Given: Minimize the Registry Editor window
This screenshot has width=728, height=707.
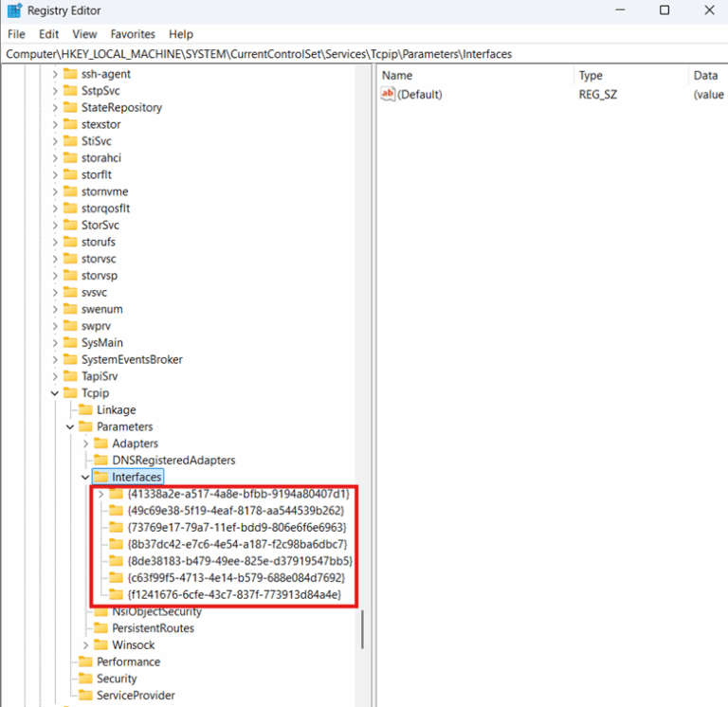Looking at the screenshot, I should 620,10.
